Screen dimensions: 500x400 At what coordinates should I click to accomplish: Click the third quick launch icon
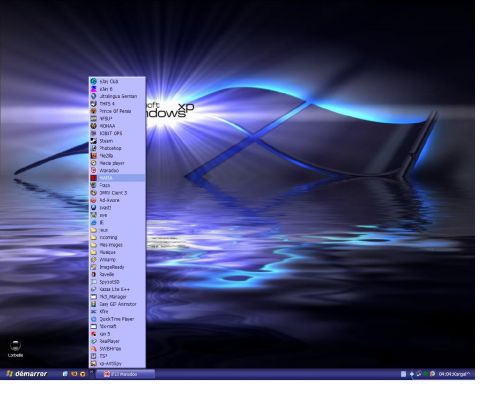click(83, 374)
